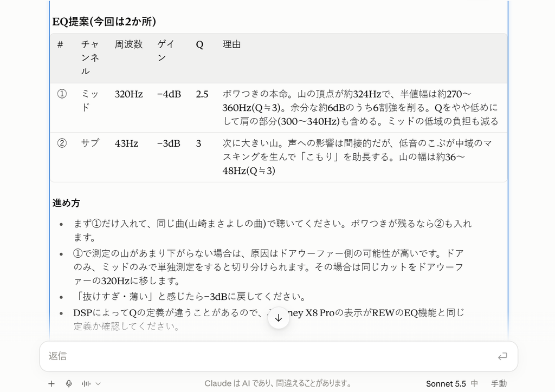Click the Q value 2.5 cell
The width and height of the screenshot is (555, 392).
pyautogui.click(x=202, y=94)
